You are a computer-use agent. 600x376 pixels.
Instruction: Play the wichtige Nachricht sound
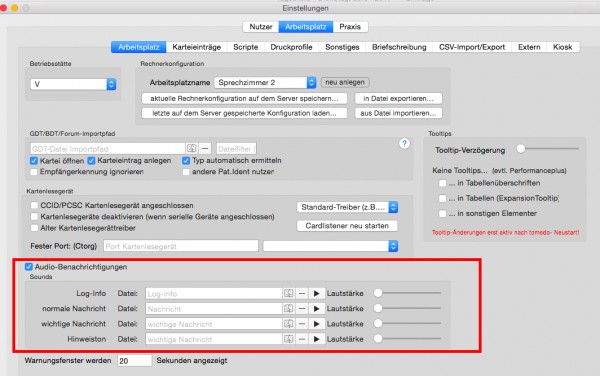pyautogui.click(x=316, y=324)
